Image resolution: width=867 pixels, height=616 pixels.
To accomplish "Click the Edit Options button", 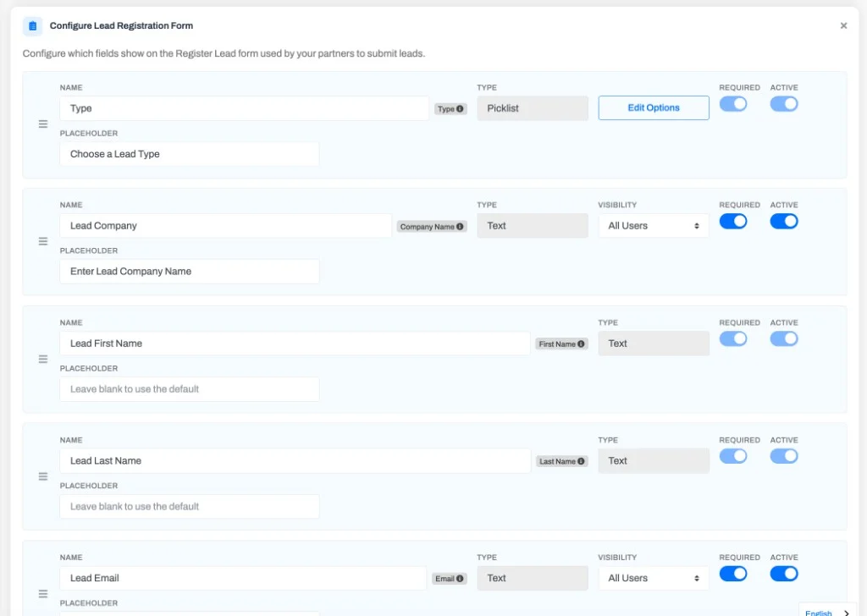I will [x=654, y=107].
